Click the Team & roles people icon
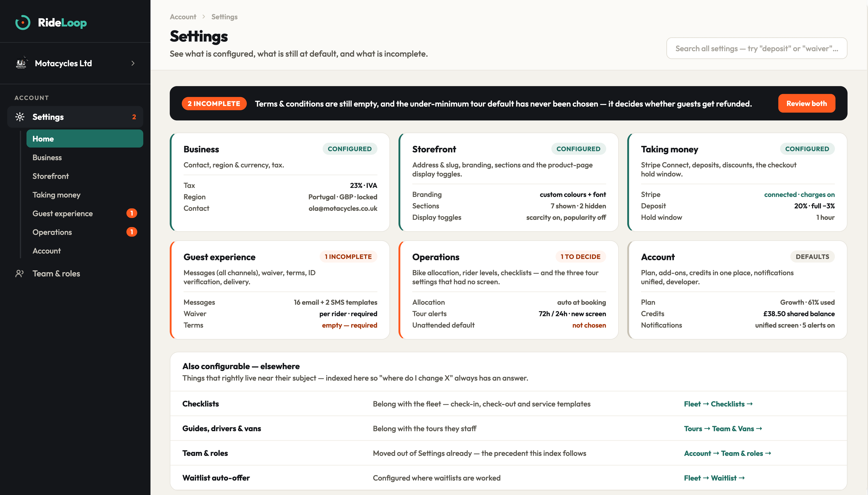The width and height of the screenshot is (868, 495). [19, 273]
